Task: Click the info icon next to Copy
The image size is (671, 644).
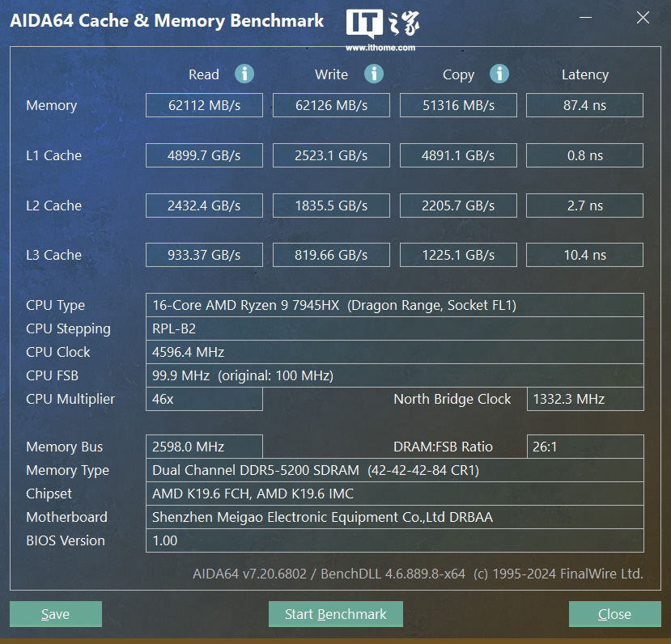Action: point(499,74)
